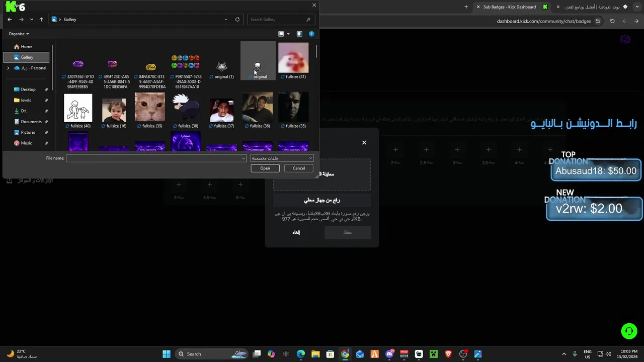The width and height of the screenshot is (644, 362).
Task: Expand the Personal OneDrive node
Action: click(8, 68)
